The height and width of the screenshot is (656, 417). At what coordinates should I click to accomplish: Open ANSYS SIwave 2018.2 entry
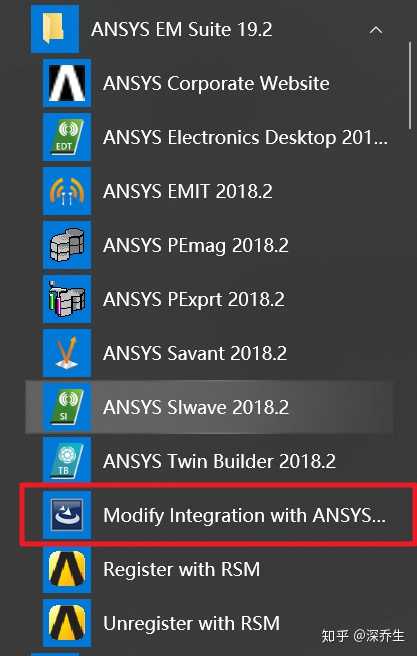tap(209, 407)
